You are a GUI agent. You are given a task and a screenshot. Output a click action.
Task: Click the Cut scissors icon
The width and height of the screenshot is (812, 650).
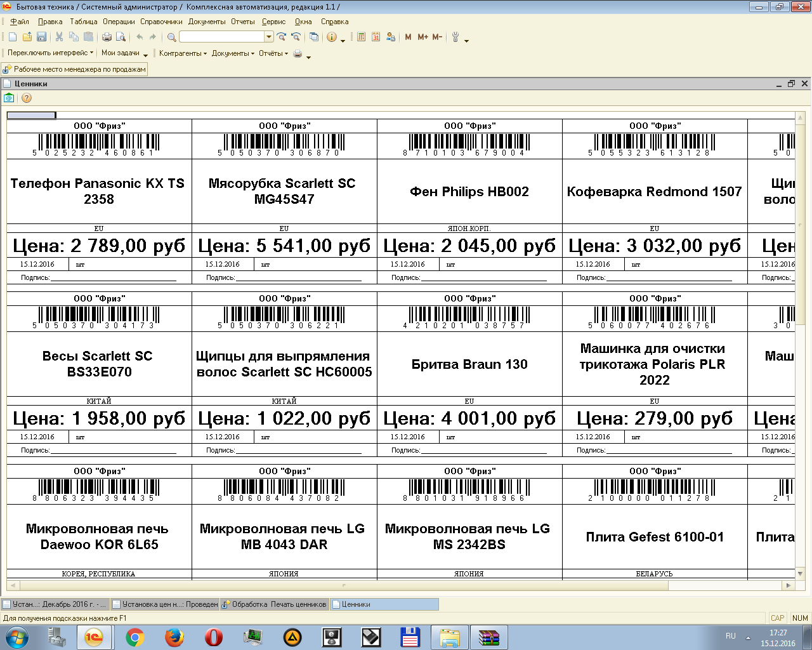(x=60, y=37)
